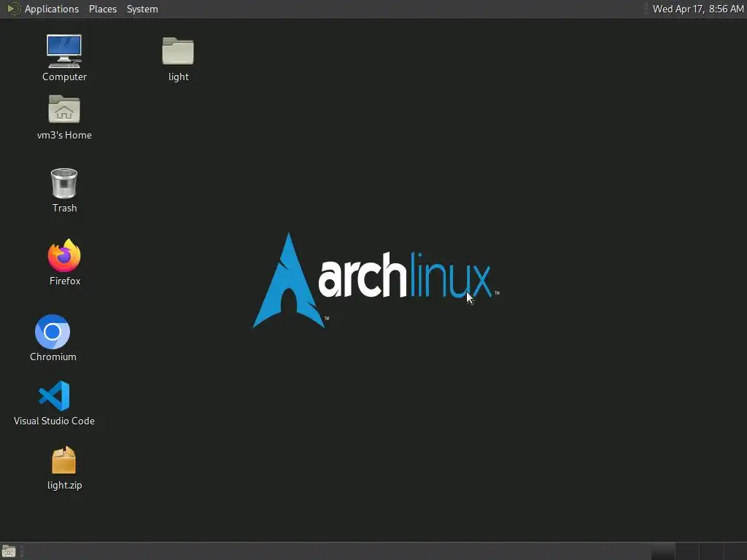Click the active first workspace in switcher
This screenshot has width=747, height=560.
(x=663, y=551)
